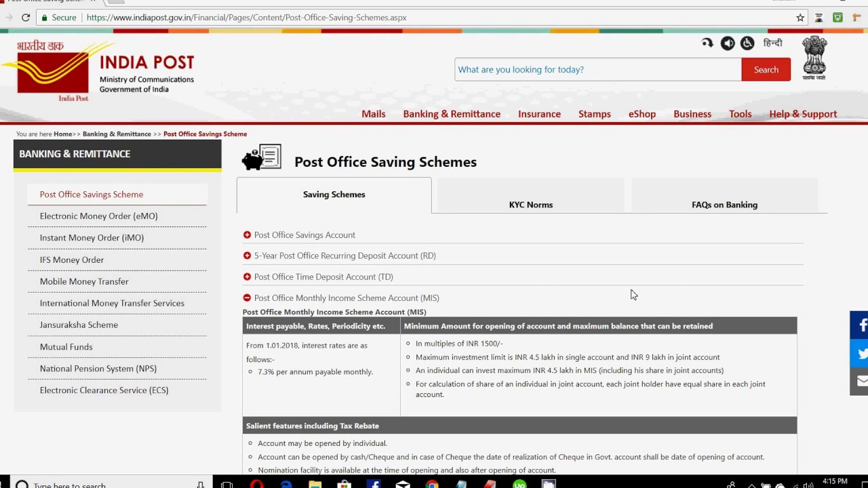This screenshot has height=488, width=868.
Task: Open the Mails navigation menu
Action: [x=374, y=114]
